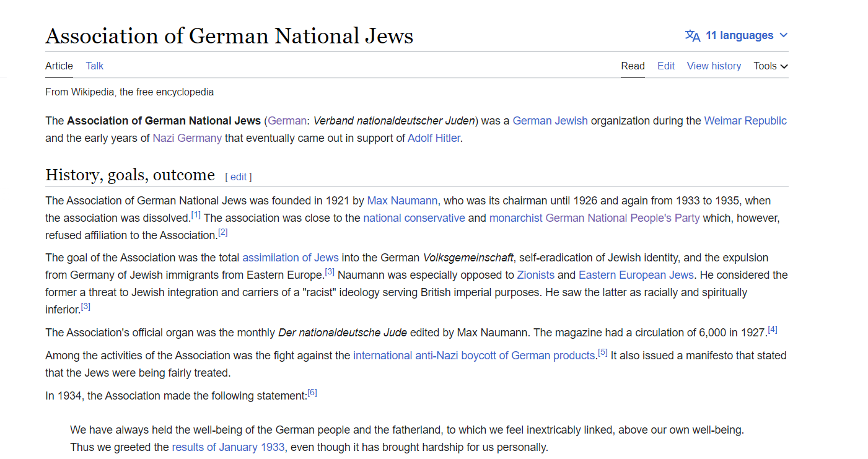Follow the Adolf Hitler link
The width and height of the screenshot is (868, 459).
click(x=434, y=138)
